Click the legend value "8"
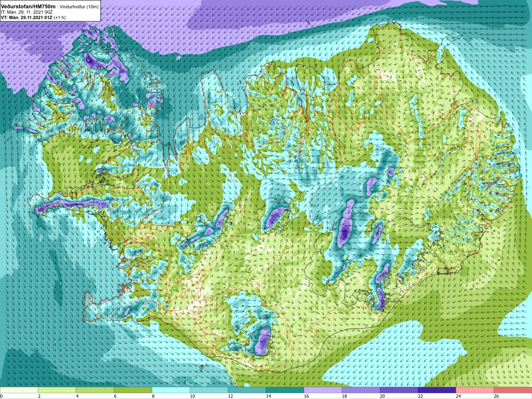532x399 pixels. (153, 396)
